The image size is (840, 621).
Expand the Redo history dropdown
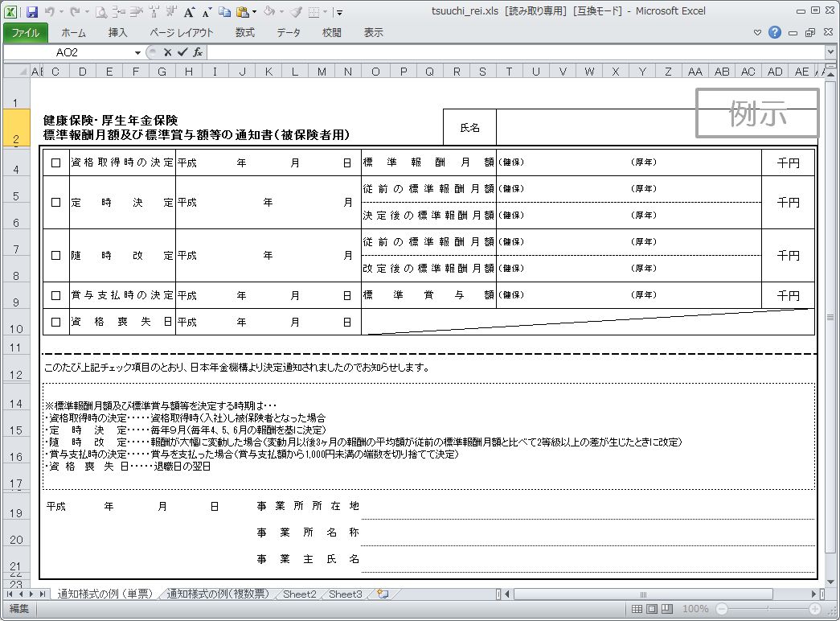coord(85,10)
